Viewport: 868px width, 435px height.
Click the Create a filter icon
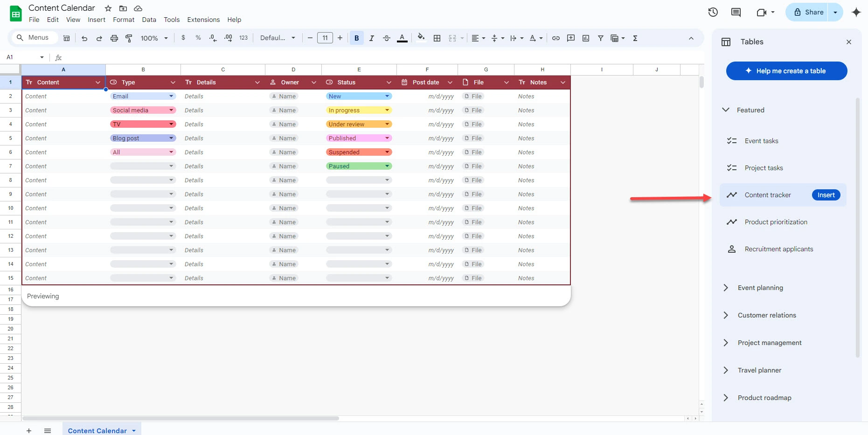click(x=601, y=38)
